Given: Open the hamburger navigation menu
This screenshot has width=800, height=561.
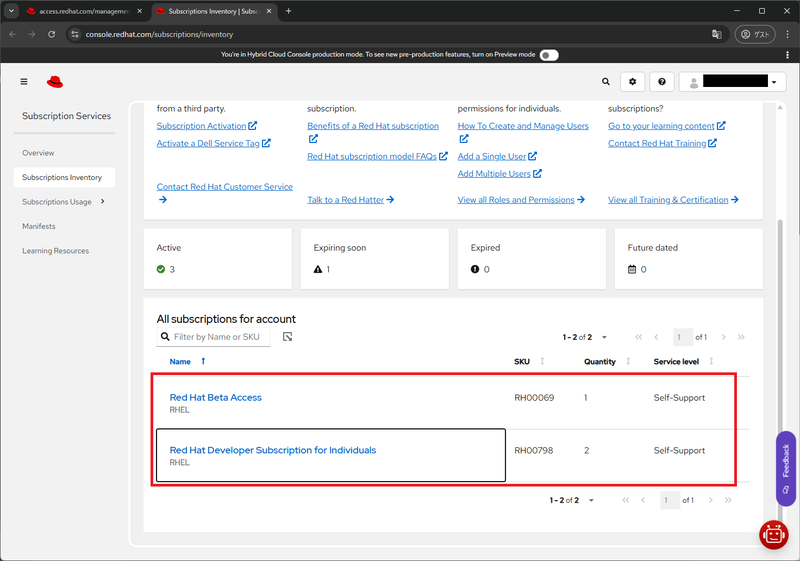Looking at the screenshot, I should pos(23,82).
